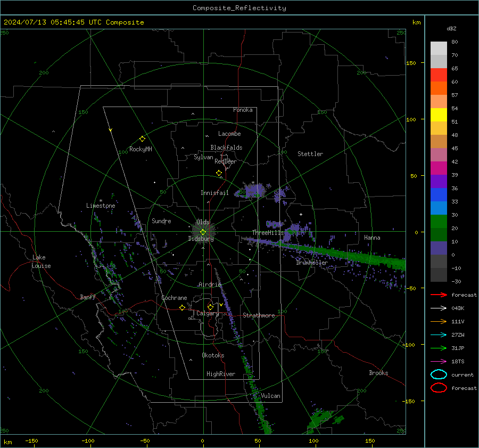Select the dark gray -30 to -10 swatch
This screenshot has width=479, height=448.
[439, 275]
